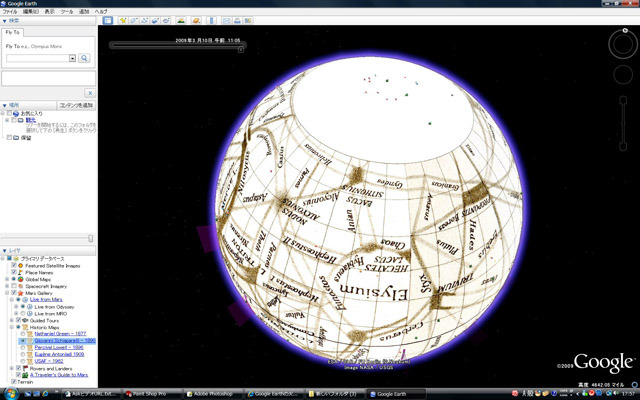Click the Rovers and Landers flag icon
640x400 pixels.
[x=25, y=368]
